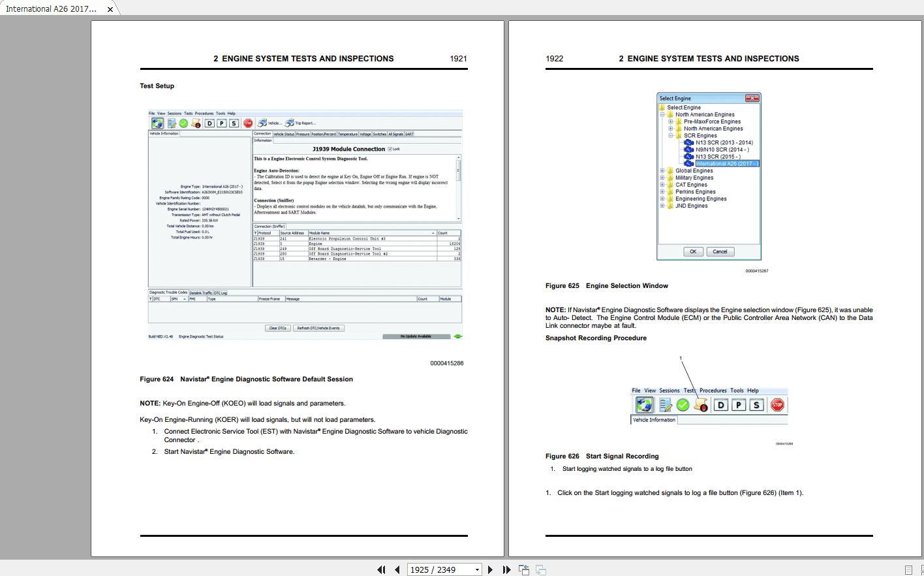This screenshot has width=924, height=576.
Task: Click the Vehicle Information tab in Figure 626
Action: 654,420
